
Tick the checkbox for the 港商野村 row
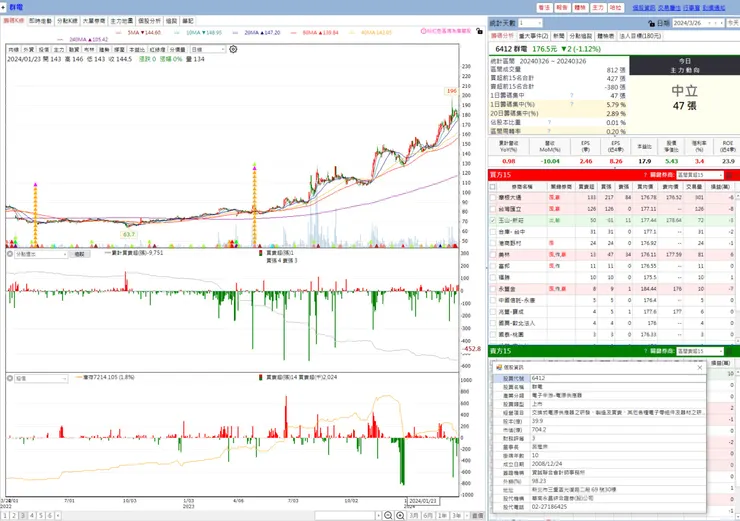[x=493, y=243]
